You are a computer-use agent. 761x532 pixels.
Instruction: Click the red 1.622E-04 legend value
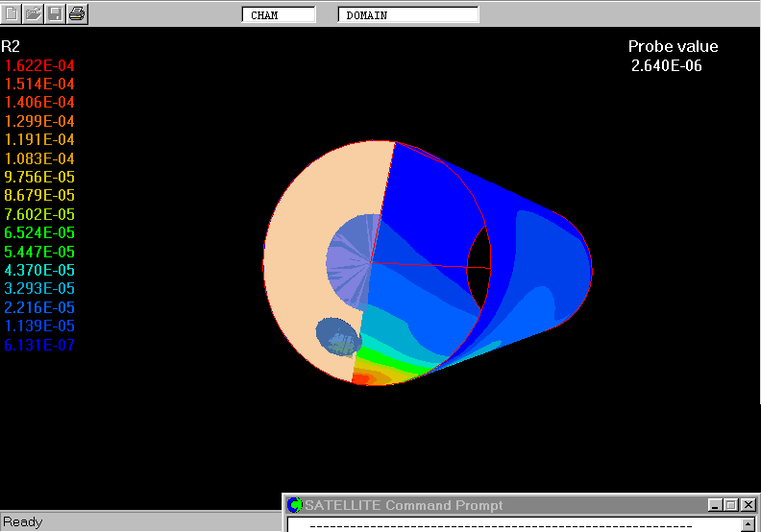pos(39,66)
